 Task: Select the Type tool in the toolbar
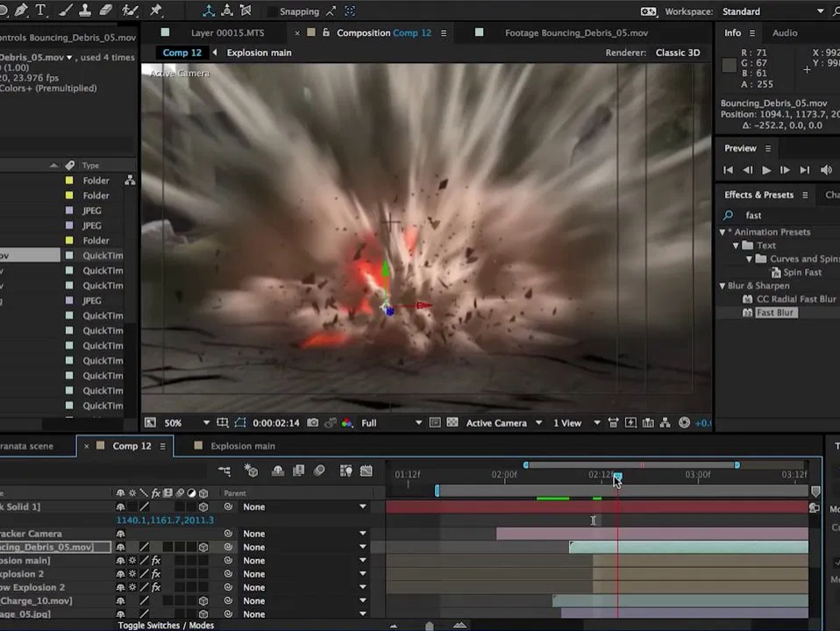point(40,11)
